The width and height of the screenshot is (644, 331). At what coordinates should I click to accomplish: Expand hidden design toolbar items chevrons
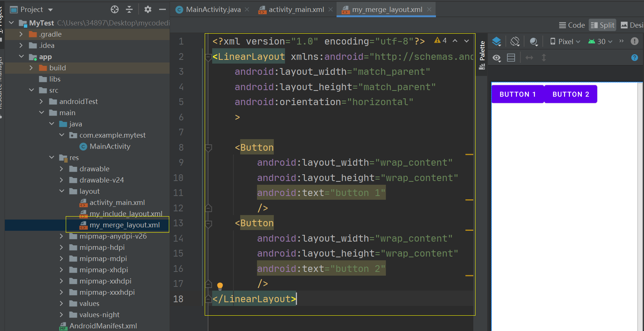point(622,41)
